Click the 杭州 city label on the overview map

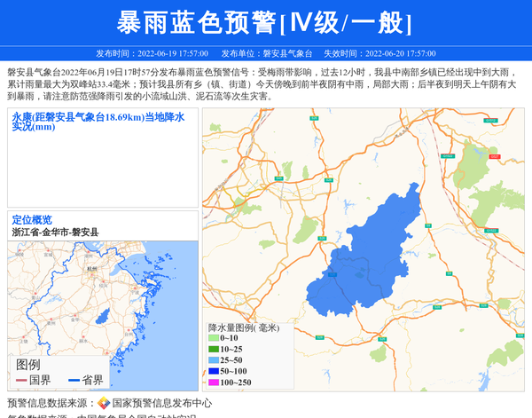(x=92, y=269)
